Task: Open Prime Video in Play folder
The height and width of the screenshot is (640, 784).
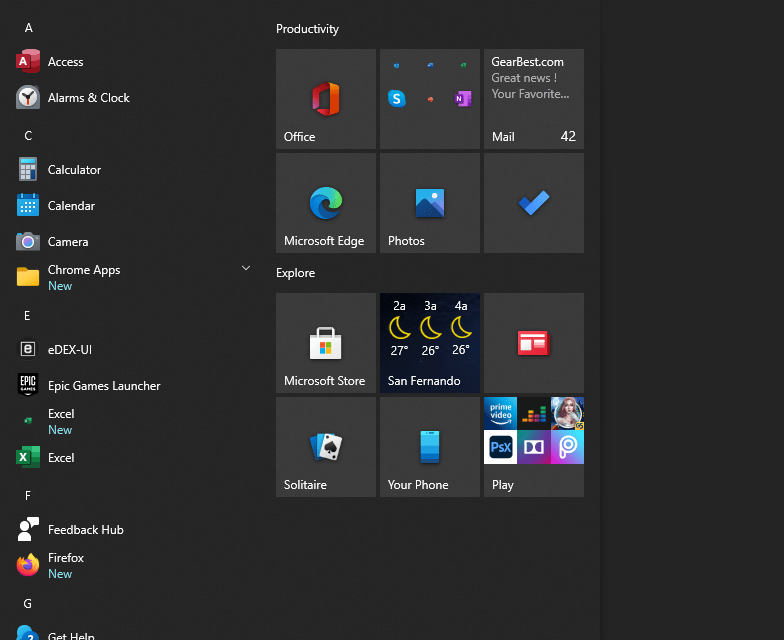Action: 500,414
